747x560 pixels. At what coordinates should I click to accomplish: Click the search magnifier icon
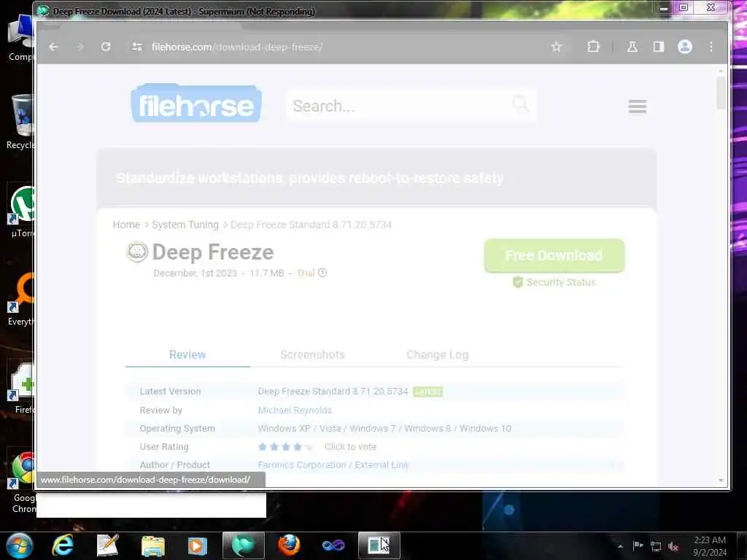pyautogui.click(x=520, y=104)
